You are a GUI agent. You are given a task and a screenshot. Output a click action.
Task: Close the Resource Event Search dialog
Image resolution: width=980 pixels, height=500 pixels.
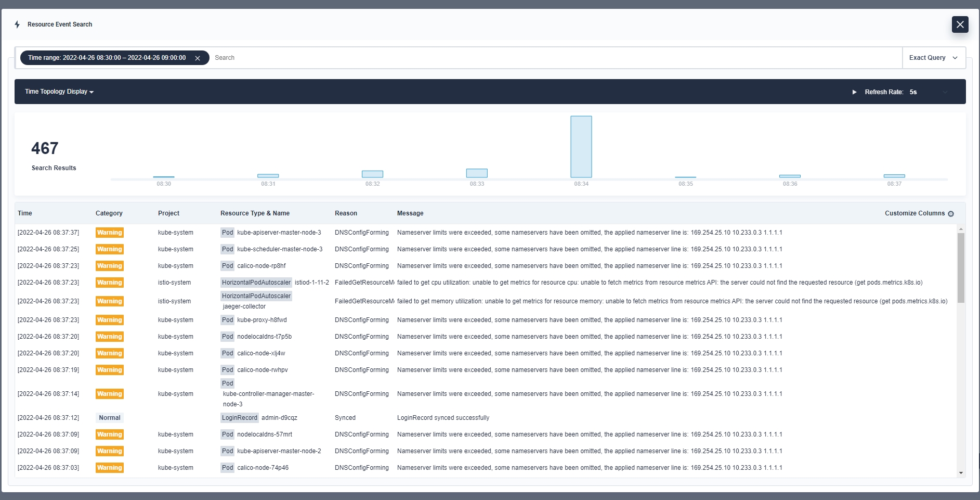[x=960, y=24]
